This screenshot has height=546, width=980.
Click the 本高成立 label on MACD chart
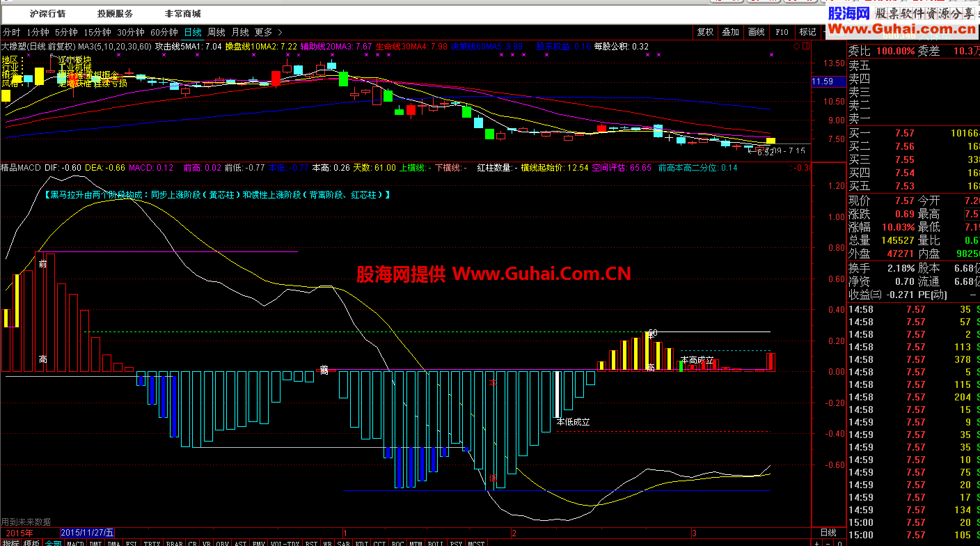coord(697,360)
